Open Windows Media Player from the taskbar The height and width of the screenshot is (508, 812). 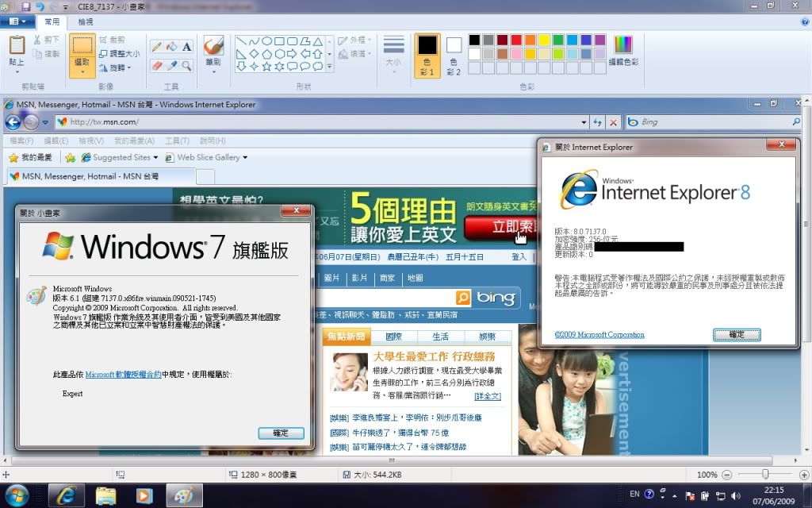click(144, 495)
